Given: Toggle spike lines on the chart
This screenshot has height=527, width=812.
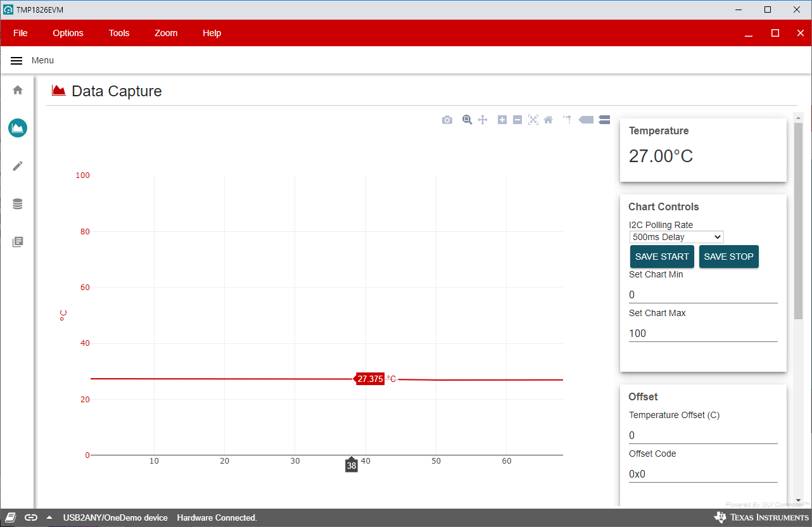Looking at the screenshot, I should coord(567,119).
